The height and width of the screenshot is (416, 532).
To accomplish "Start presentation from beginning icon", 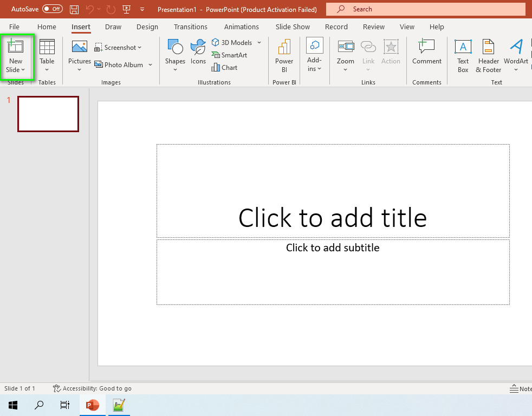I will coord(127,10).
